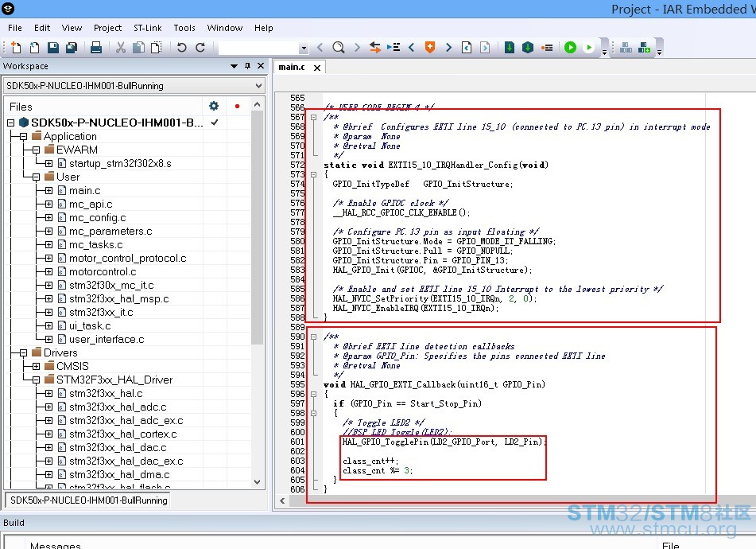Click Debug without Downloading small play icon
The image size is (756, 549).
pyautogui.click(x=589, y=47)
